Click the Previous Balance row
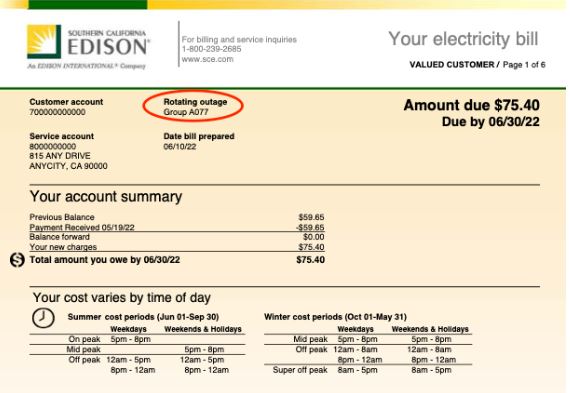Image resolution: width=570 pixels, height=393 pixels. [x=177, y=217]
